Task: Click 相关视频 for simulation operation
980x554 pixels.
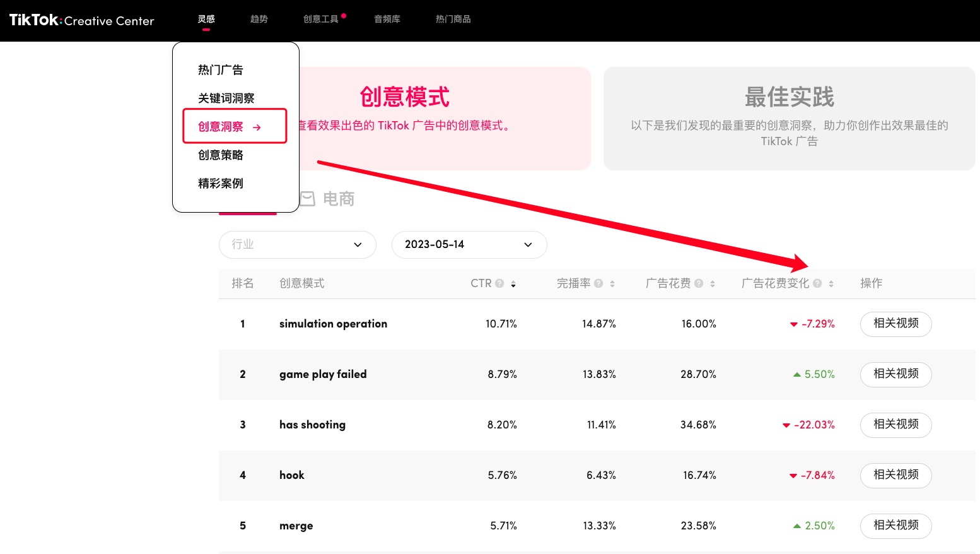Action: (x=895, y=324)
